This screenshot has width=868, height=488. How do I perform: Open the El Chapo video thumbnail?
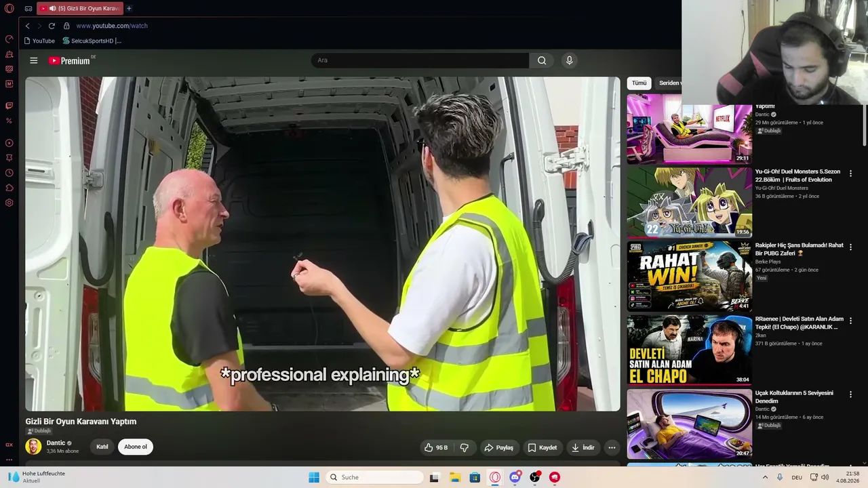tap(689, 350)
